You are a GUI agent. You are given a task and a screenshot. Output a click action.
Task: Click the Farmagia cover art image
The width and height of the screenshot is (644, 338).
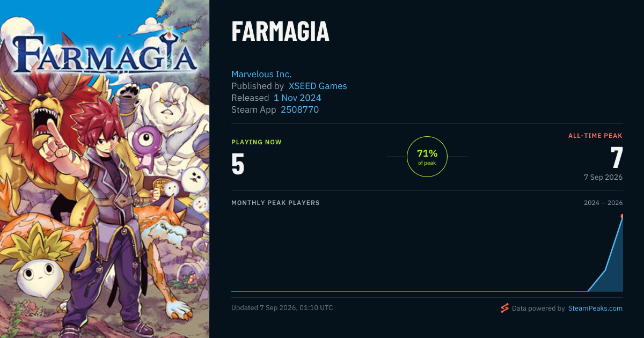[x=105, y=169]
